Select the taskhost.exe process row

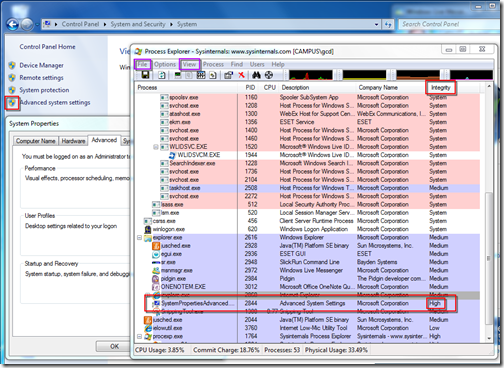307,188
